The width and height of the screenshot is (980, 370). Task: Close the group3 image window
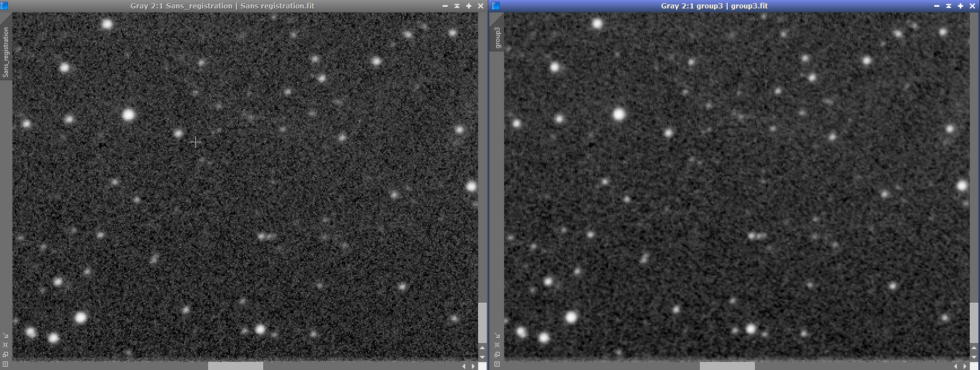click(x=972, y=6)
